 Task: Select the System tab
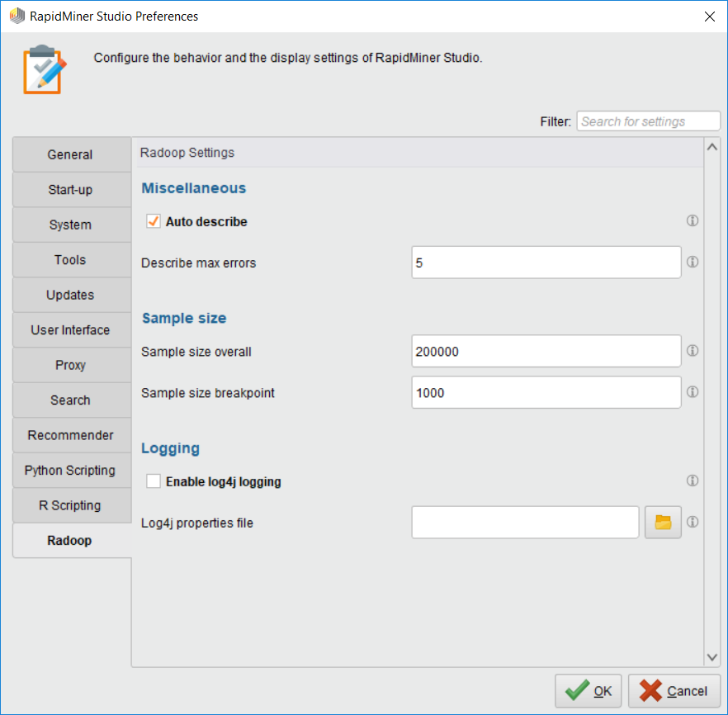point(72,225)
